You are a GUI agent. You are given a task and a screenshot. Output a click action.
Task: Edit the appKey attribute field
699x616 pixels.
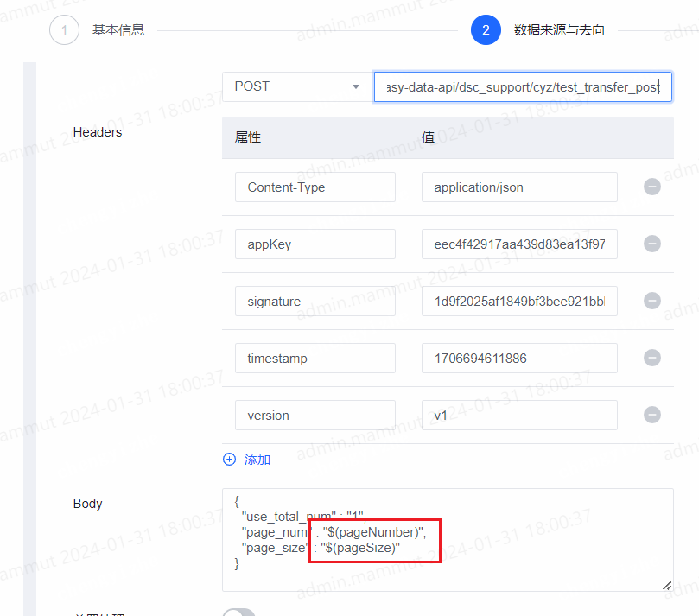pyautogui.click(x=315, y=244)
